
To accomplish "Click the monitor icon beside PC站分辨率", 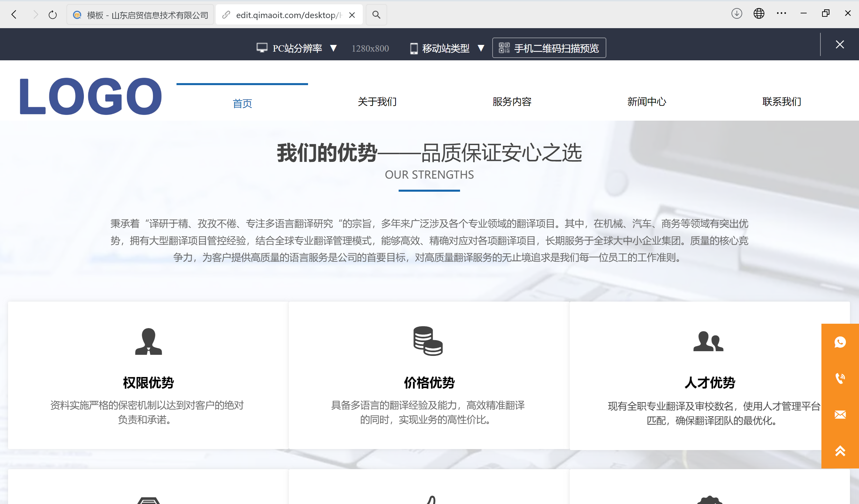I will 262,48.
